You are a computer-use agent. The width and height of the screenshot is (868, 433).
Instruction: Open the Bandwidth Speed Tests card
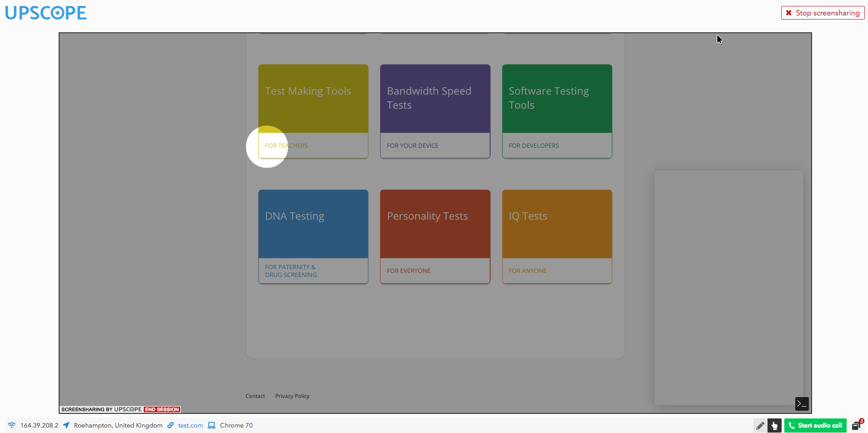click(x=435, y=111)
